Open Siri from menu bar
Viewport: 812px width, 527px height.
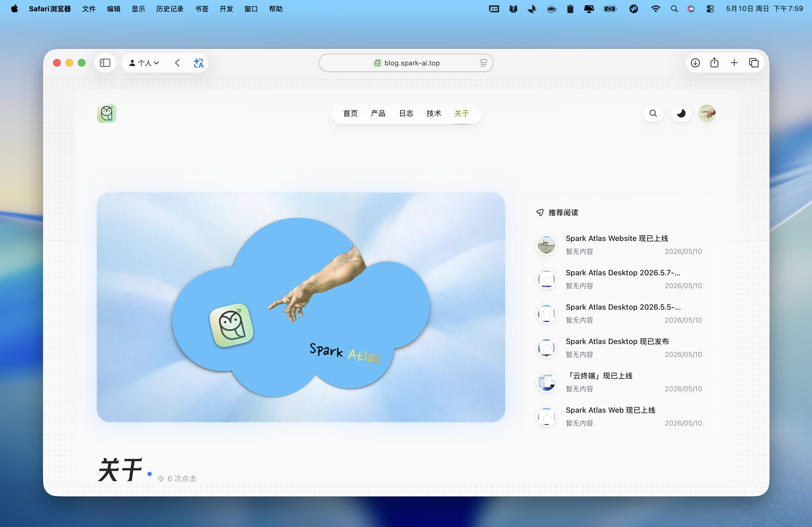691,9
